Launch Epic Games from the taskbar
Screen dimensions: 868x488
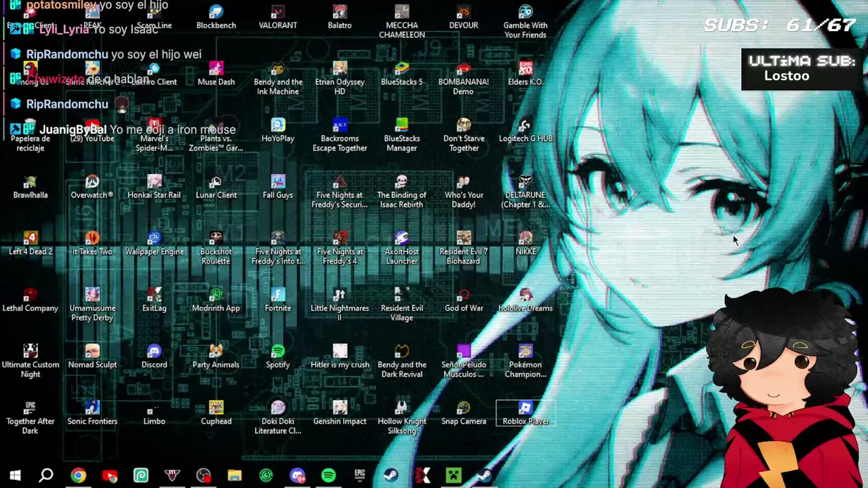point(359,475)
